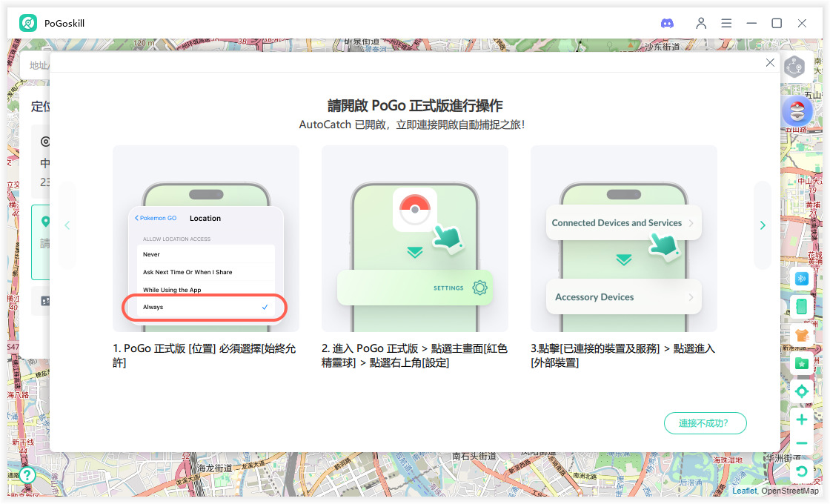Zoom in the map with plus
This screenshot has height=504, width=830.
[x=801, y=420]
